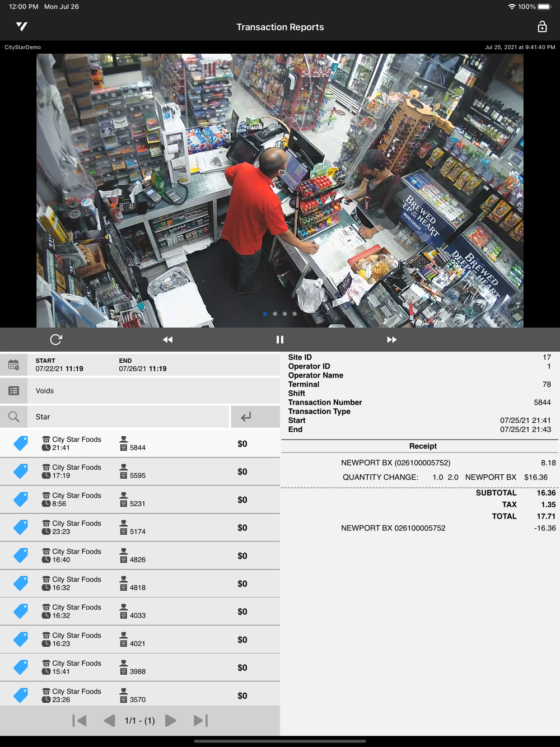This screenshot has width=560, height=747.
Task: Change the END date 07/26/21
Action: tap(143, 365)
